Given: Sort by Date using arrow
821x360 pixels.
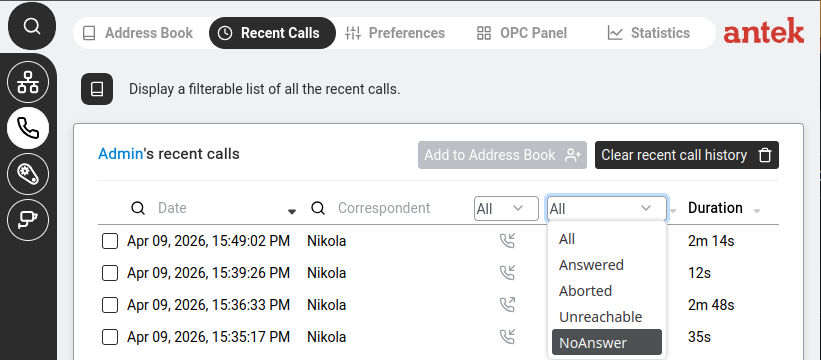Looking at the screenshot, I should pyautogui.click(x=292, y=211).
